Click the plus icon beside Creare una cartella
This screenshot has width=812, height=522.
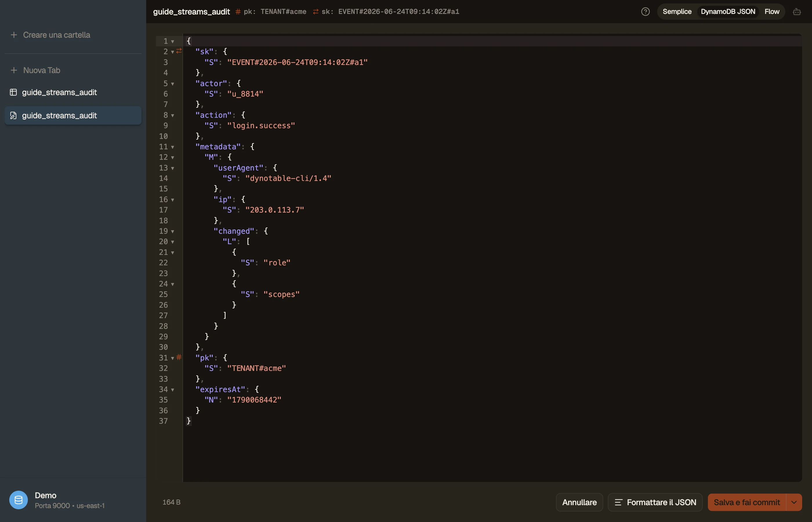tap(14, 35)
